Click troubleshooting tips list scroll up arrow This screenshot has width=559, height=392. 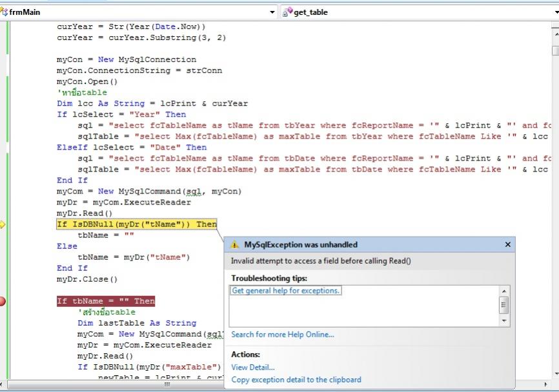[x=504, y=291]
